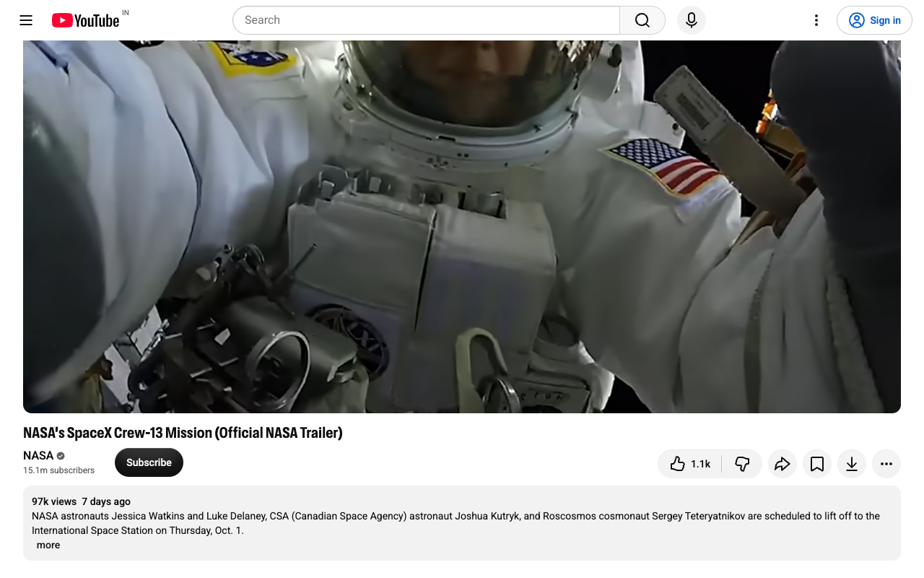Download the video
924x578 pixels.
coord(852,464)
